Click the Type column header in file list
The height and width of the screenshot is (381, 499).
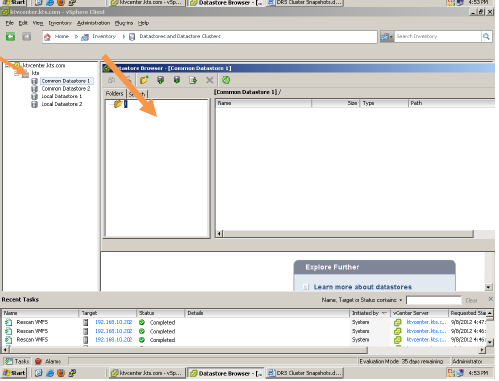(384, 103)
